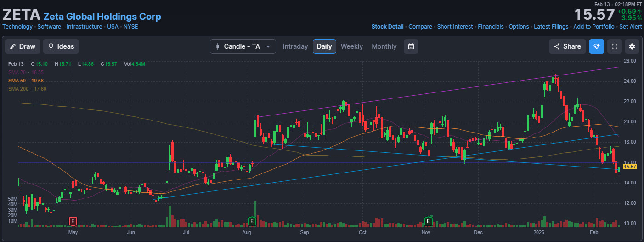Switch to Weekly timeframe
The width and height of the screenshot is (644, 242).
pos(351,46)
